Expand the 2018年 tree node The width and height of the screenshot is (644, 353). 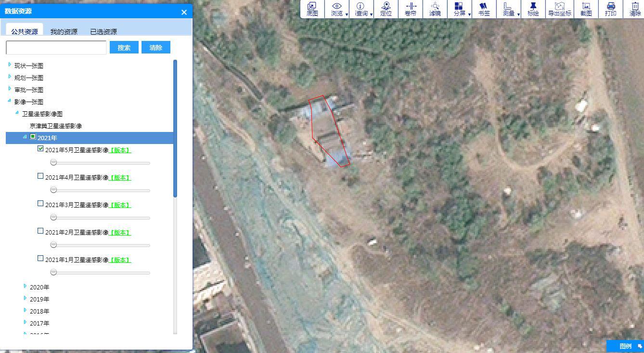[25, 310]
